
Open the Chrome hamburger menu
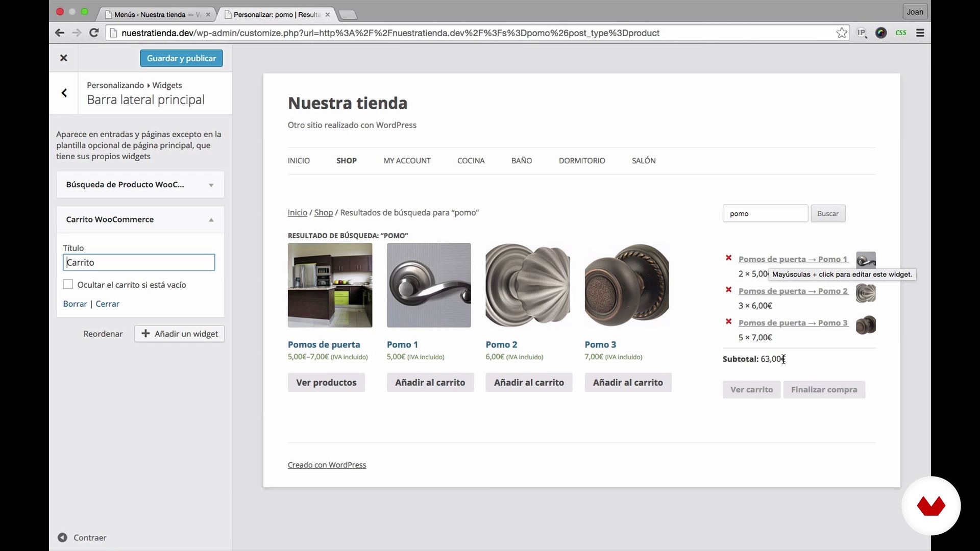click(x=920, y=33)
